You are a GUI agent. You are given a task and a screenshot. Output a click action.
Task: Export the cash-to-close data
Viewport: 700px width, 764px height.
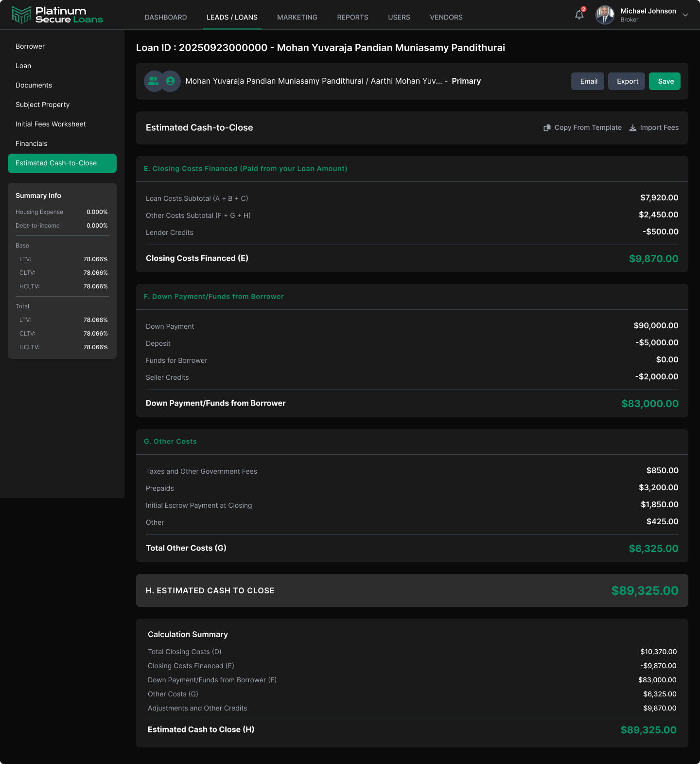tap(627, 81)
